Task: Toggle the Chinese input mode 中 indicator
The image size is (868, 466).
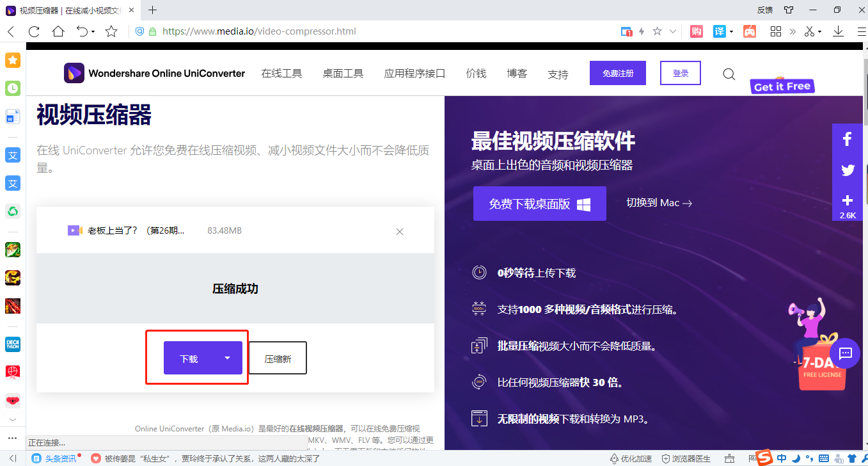Action: [782, 458]
